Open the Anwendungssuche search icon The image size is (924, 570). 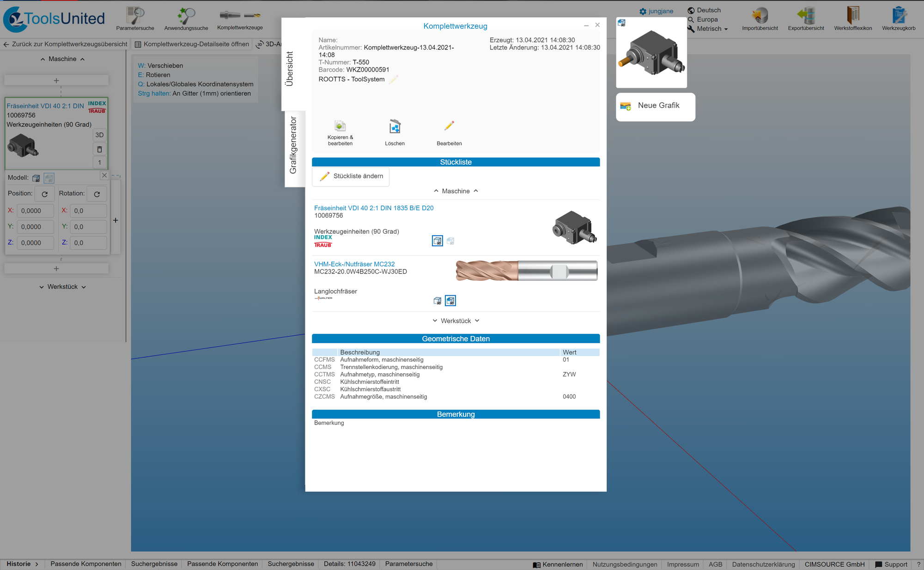[x=186, y=16]
